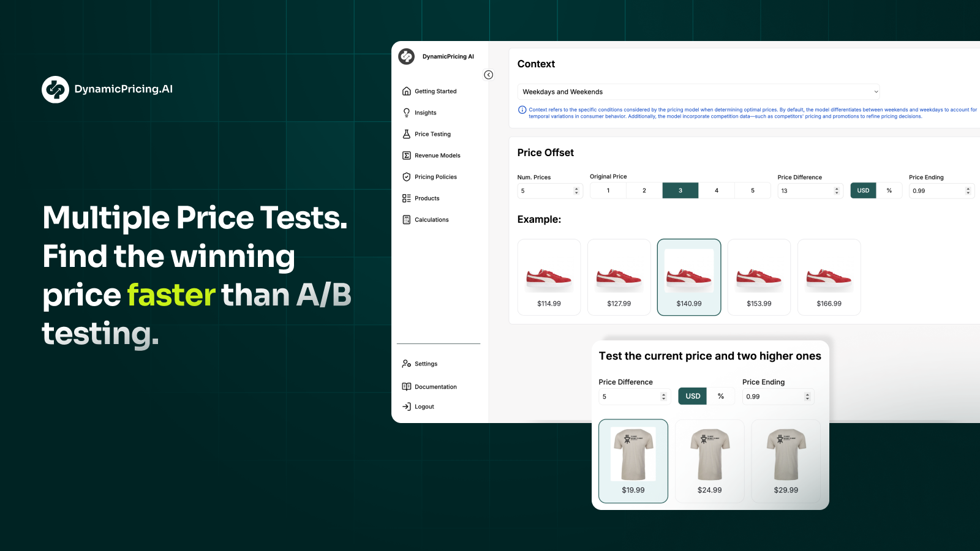980x551 pixels.
Task: Navigate to Pricing Policies
Action: [x=435, y=177]
